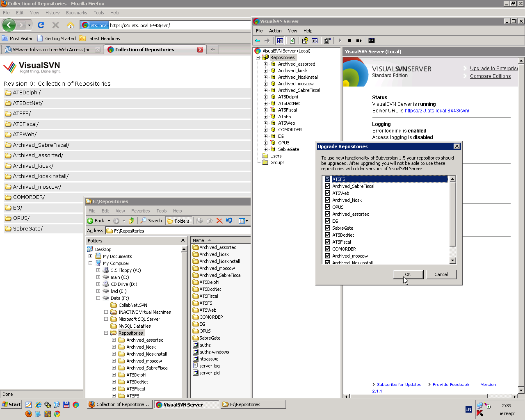Click Firefox Back navigation button

(9, 25)
